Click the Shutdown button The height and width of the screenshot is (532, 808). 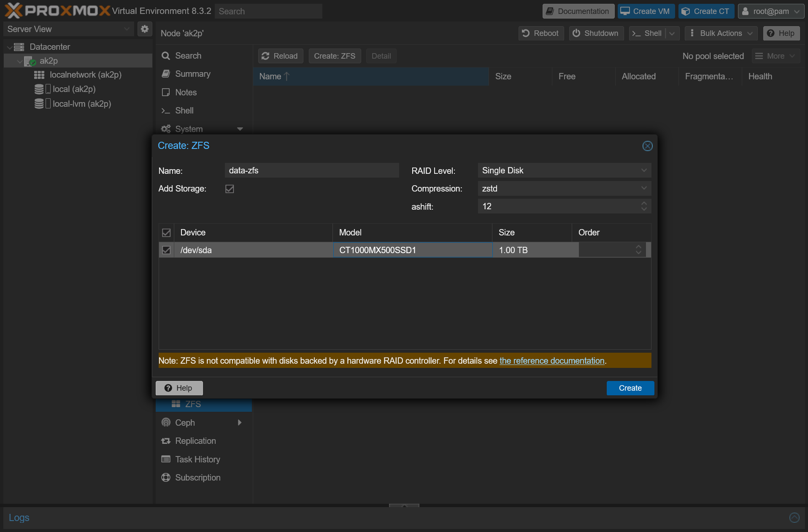596,33
